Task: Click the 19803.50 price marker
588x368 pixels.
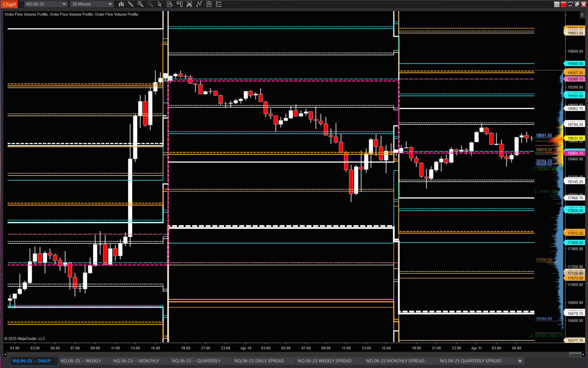Action: [x=575, y=33]
